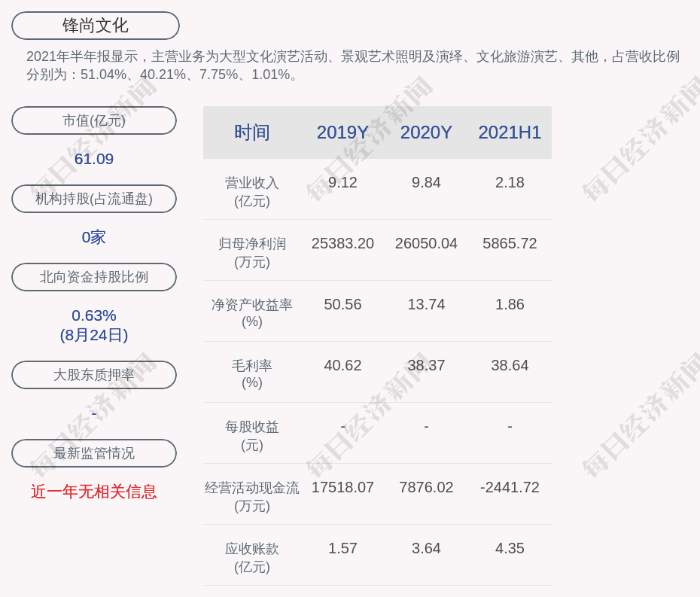The height and width of the screenshot is (597, 700).
Task: Click the 7876.02 cash flow value
Action: 426,487
